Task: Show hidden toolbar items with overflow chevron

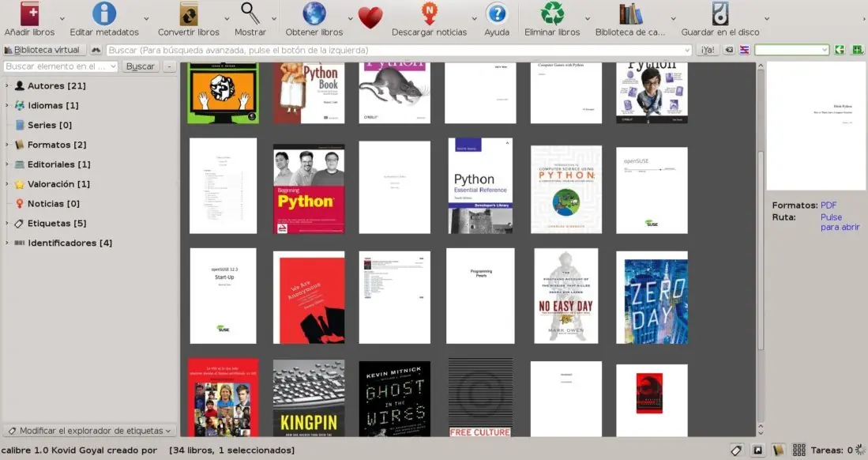Action: [x=864, y=19]
